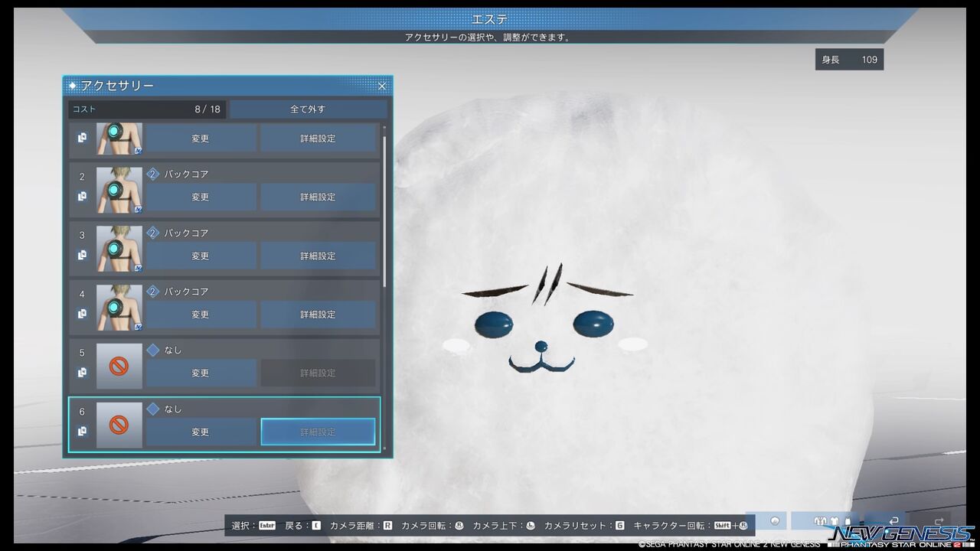Click カメラリセット key hint
Screen dimensions: 980x551
tap(584, 526)
